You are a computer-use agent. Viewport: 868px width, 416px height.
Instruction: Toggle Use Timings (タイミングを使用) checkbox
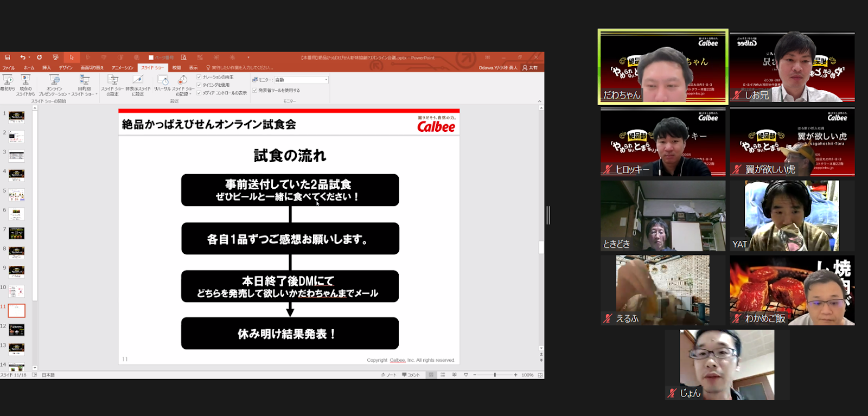[199, 85]
